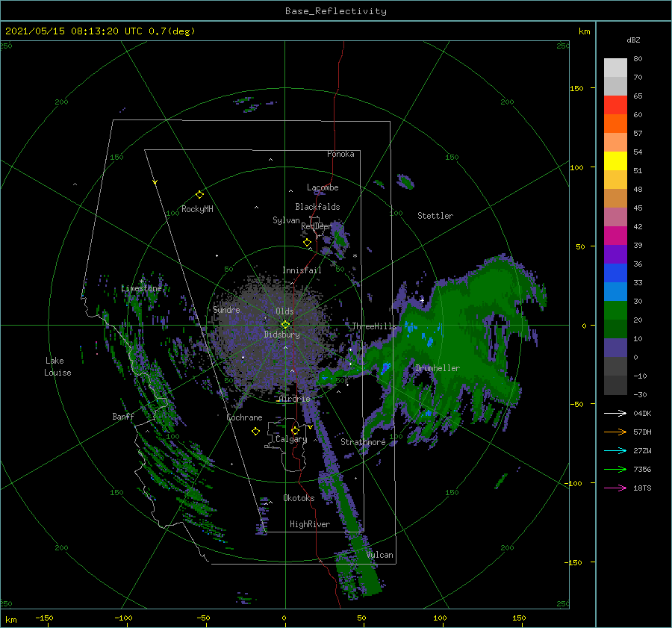This screenshot has height=628, width=672.
Task: Click the Sylvan label
Action: point(286,220)
